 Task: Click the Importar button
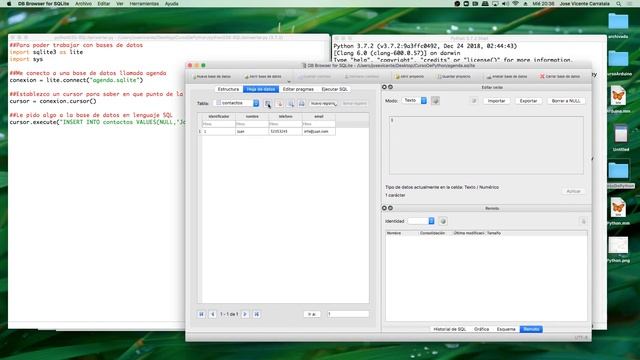pos(496,100)
